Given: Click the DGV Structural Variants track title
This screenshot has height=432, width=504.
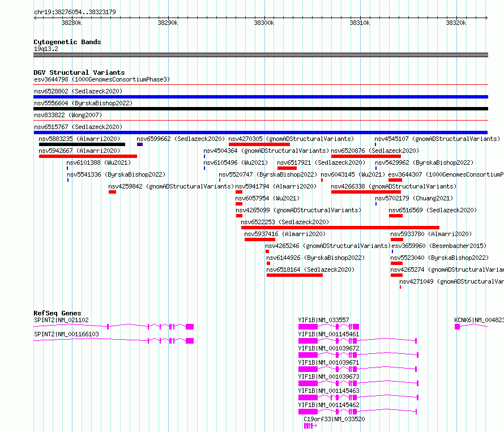Looking at the screenshot, I should (x=79, y=72).
